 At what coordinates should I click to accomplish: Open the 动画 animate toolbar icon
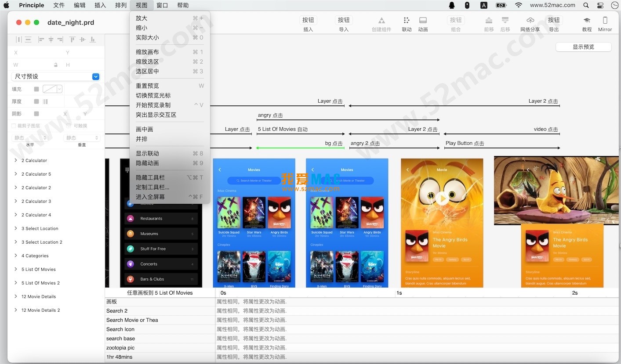pyautogui.click(x=423, y=21)
